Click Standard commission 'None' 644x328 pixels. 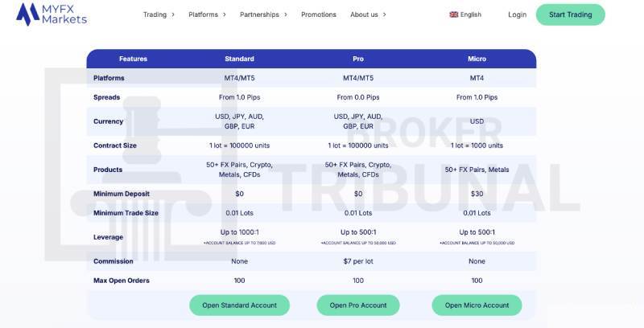[239, 261]
